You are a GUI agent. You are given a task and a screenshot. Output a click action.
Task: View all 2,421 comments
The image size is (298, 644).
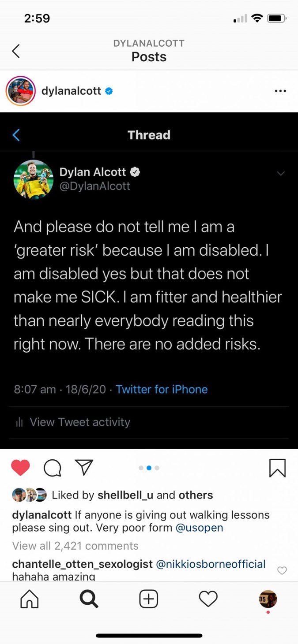[75, 546]
